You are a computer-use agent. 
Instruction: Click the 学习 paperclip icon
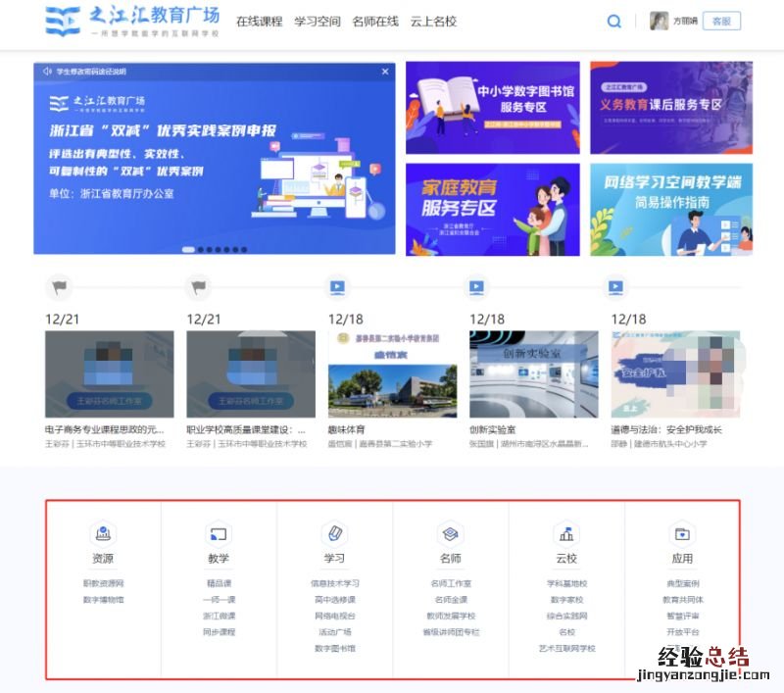pos(334,533)
